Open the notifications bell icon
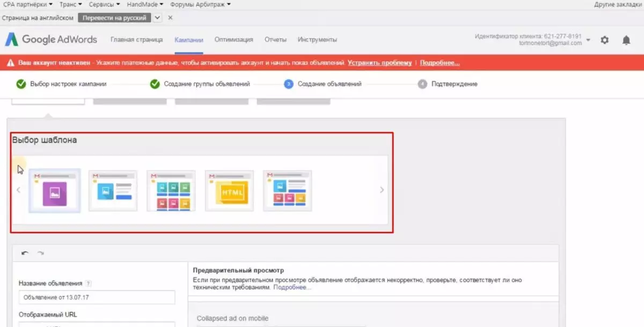Image resolution: width=644 pixels, height=327 pixels. [x=626, y=40]
